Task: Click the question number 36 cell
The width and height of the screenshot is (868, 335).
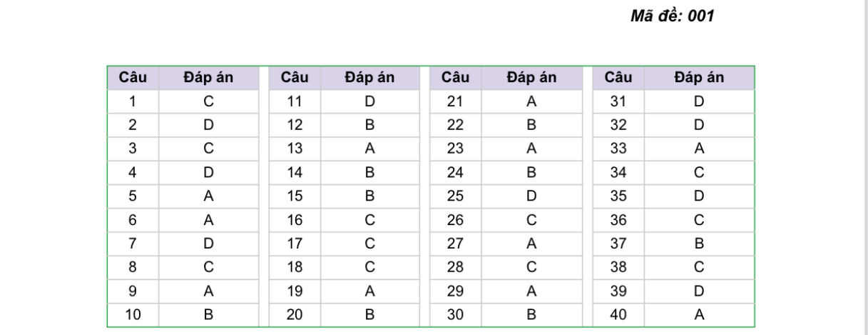Action: coord(618,220)
